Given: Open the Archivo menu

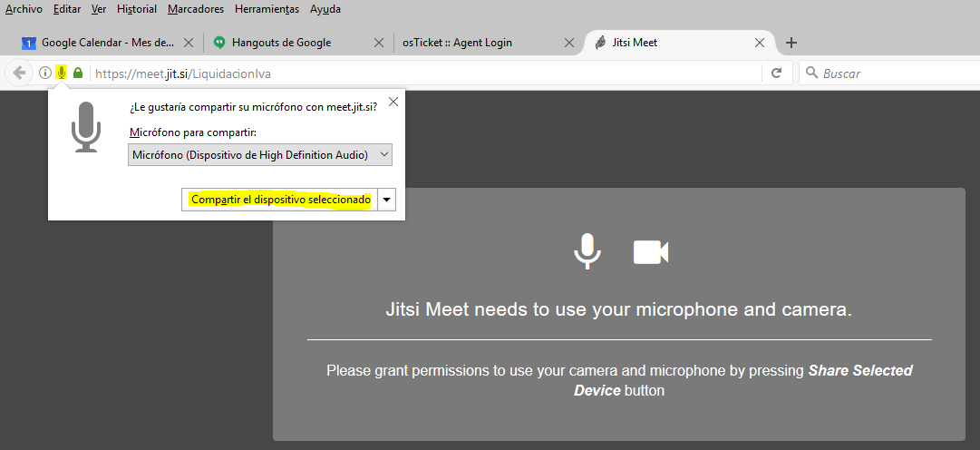Looking at the screenshot, I should click(x=24, y=9).
